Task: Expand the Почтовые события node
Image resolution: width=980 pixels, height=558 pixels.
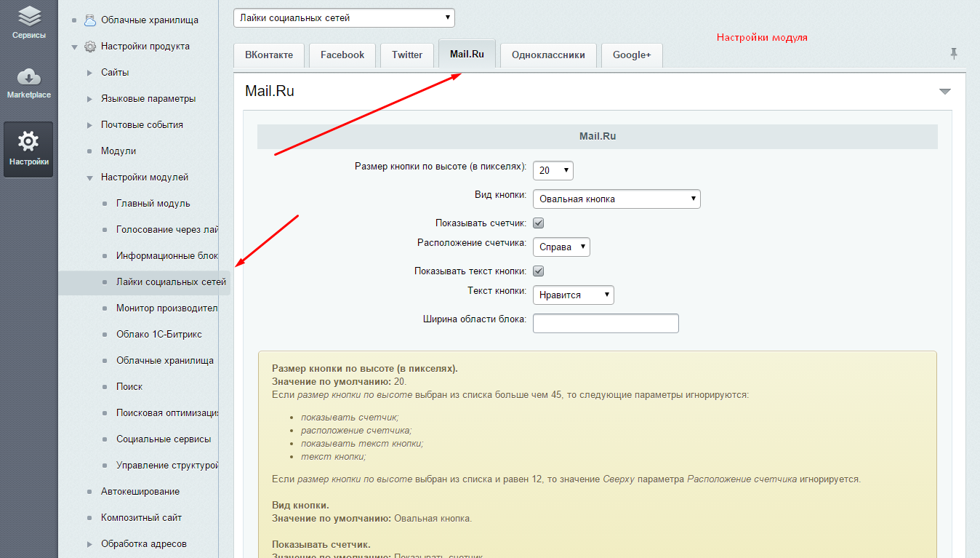Action: pyautogui.click(x=89, y=125)
